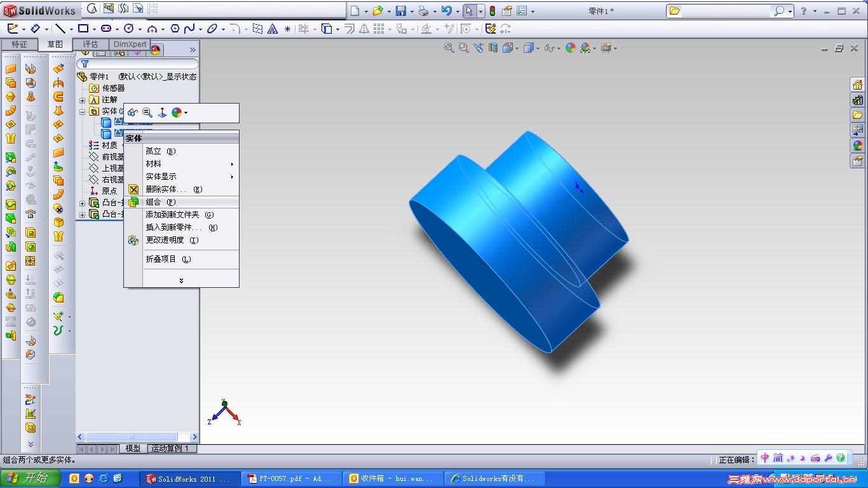Screen dimensions: 868x488
Task: Open the DimXpert tab
Action: [x=130, y=44]
